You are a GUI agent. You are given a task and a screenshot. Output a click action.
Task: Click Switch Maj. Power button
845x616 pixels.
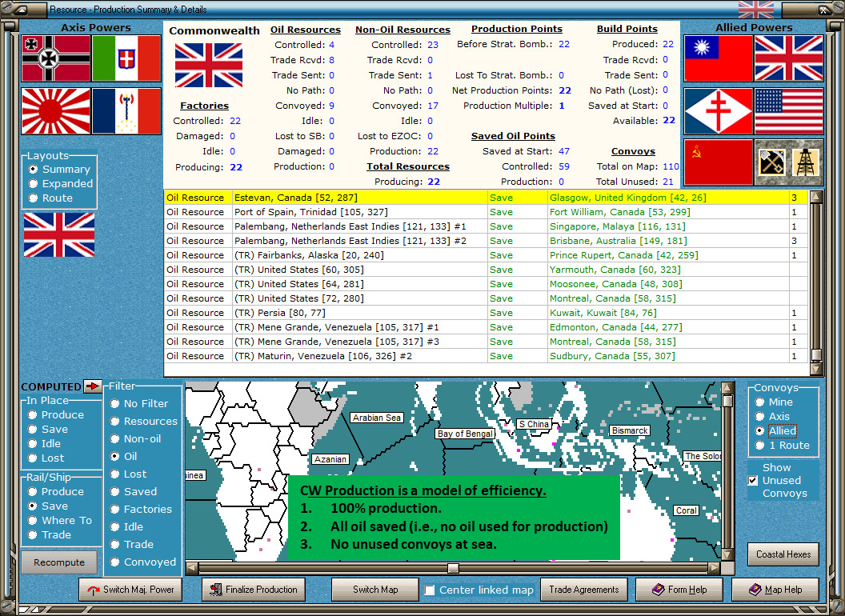(x=130, y=590)
